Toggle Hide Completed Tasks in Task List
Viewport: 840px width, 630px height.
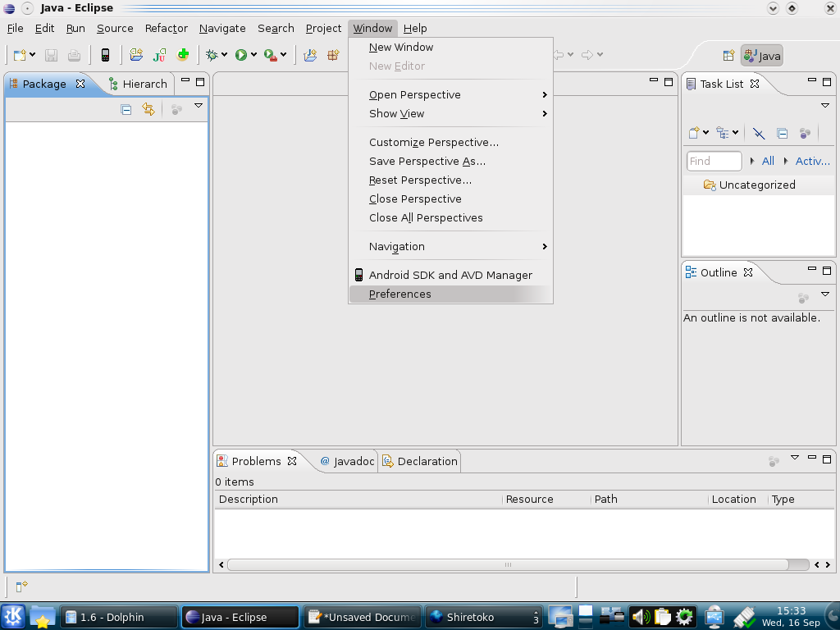[758, 133]
